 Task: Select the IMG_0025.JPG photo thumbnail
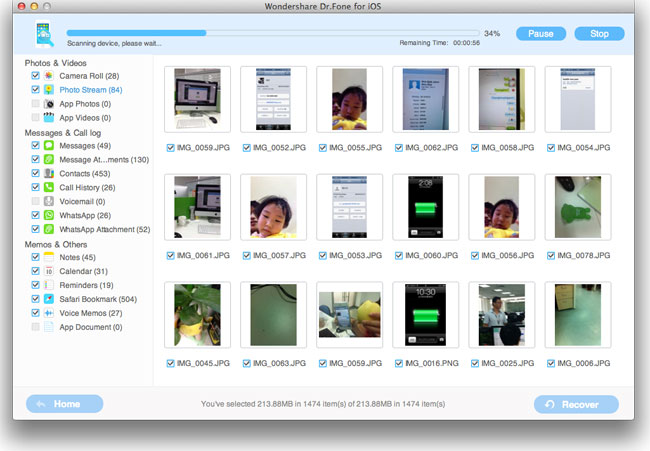point(502,315)
